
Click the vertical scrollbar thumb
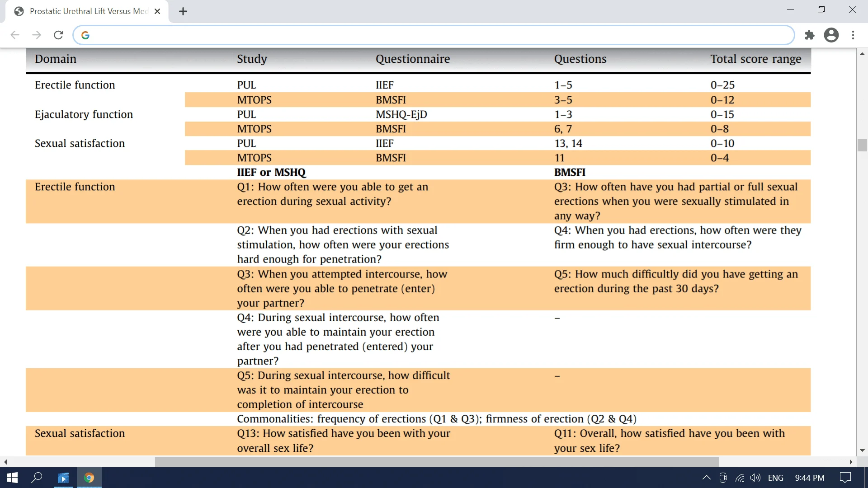[x=862, y=145]
